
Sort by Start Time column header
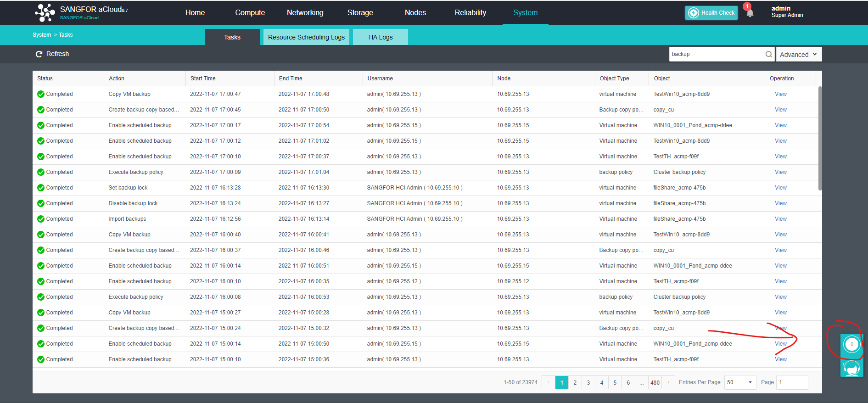pyautogui.click(x=230, y=78)
